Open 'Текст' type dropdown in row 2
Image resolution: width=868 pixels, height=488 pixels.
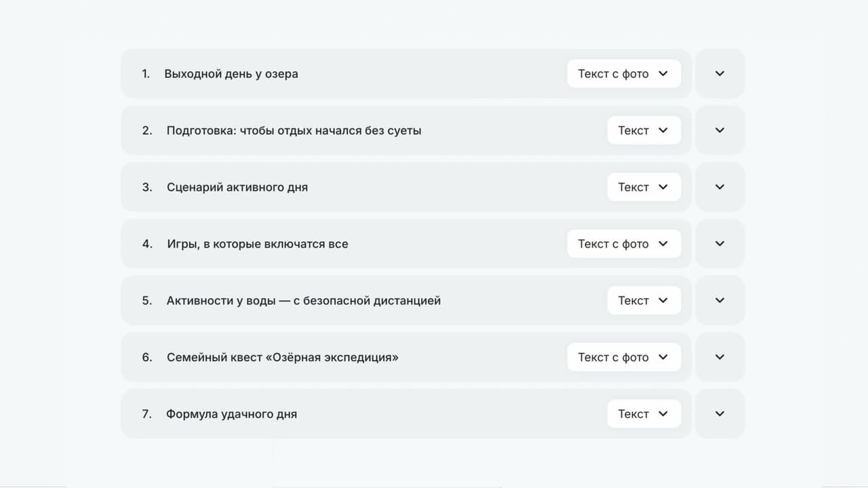[x=644, y=130]
